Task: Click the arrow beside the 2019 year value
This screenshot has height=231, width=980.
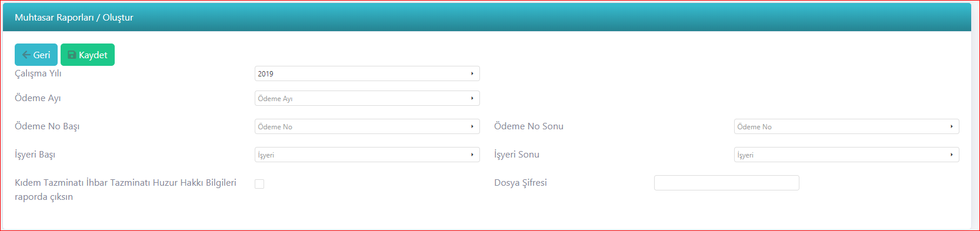Action: [x=472, y=73]
